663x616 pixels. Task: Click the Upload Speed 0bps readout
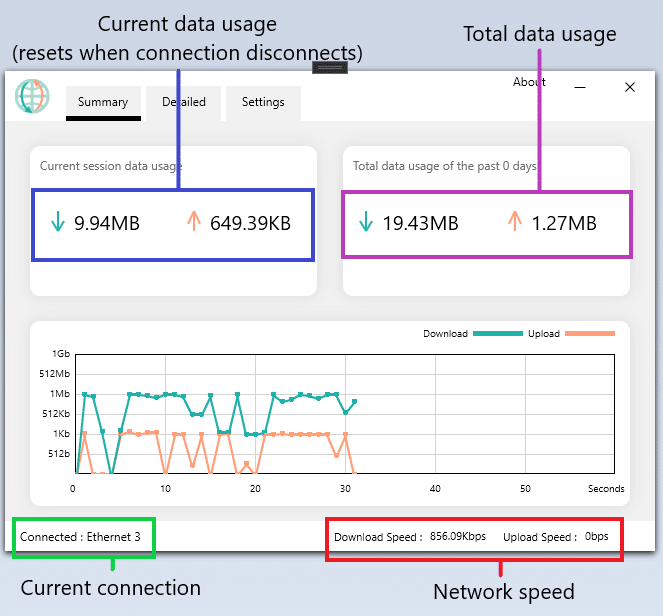(556, 537)
